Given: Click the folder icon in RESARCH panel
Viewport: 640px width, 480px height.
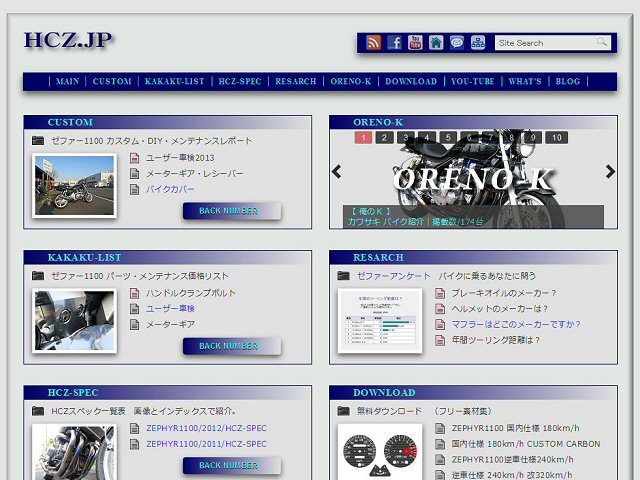Looking at the screenshot, I should tap(344, 276).
